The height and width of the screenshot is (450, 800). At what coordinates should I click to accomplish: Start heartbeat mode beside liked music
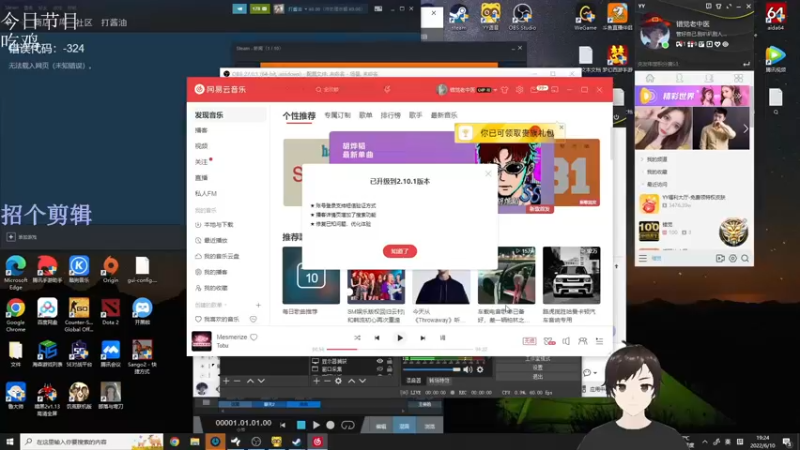tap(253, 319)
